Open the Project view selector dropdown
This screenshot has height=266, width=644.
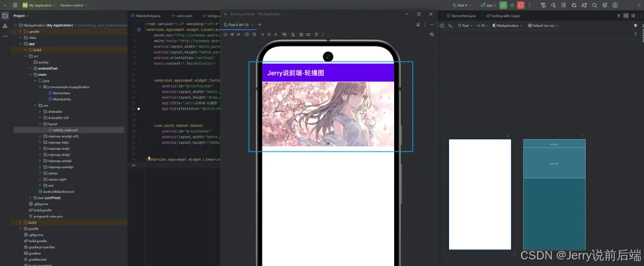[x=21, y=16]
